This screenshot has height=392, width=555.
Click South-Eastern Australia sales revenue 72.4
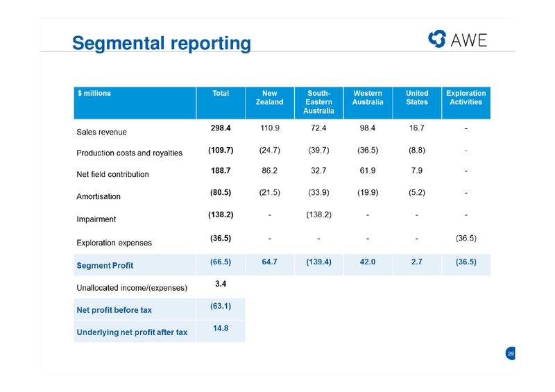(x=318, y=128)
